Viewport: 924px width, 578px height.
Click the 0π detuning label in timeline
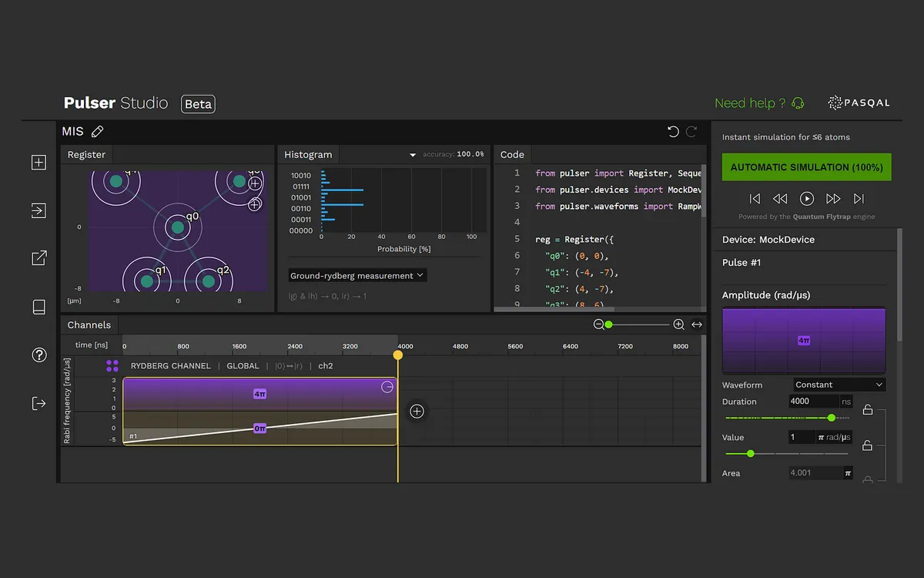(260, 428)
